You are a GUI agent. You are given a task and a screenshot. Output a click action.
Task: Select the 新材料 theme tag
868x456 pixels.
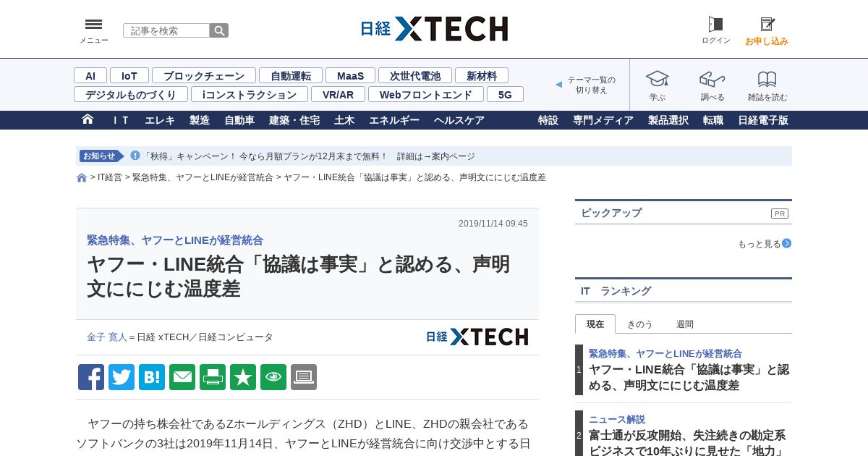[482, 75]
